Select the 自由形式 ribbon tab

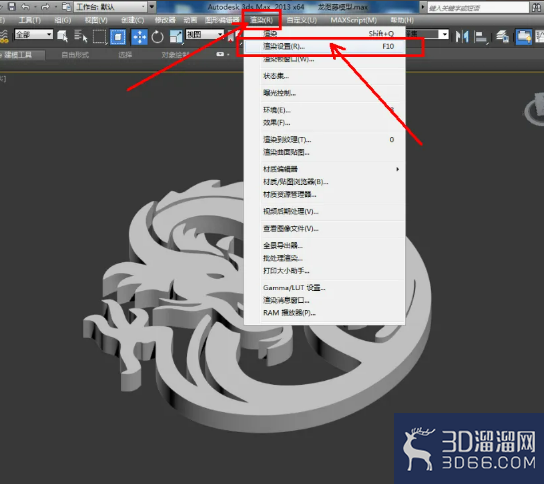tap(75, 55)
